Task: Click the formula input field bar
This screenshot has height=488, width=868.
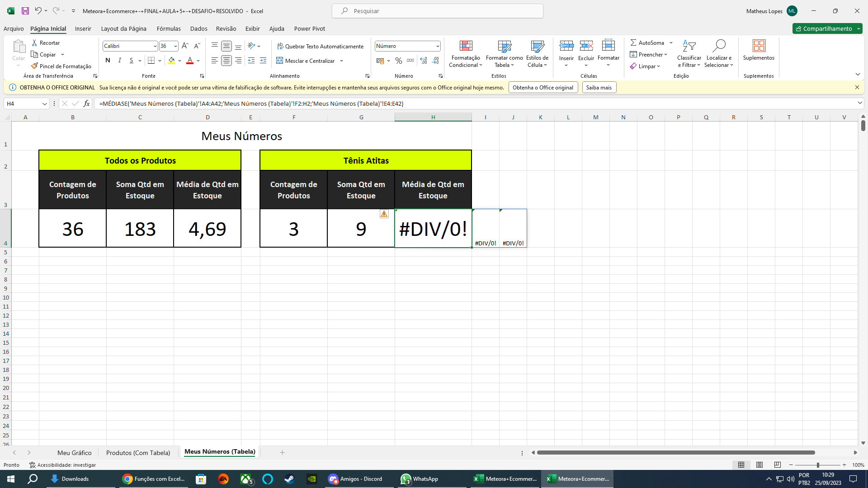Action: click(472, 103)
